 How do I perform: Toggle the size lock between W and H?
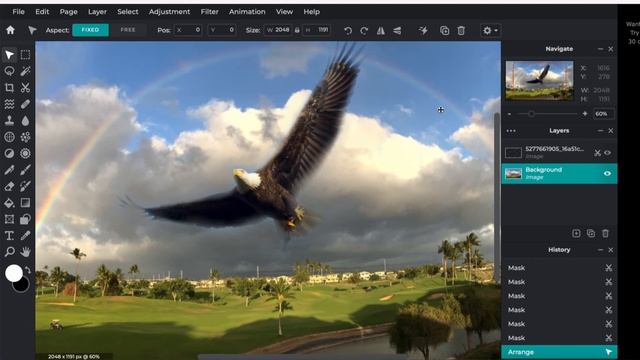click(x=297, y=30)
